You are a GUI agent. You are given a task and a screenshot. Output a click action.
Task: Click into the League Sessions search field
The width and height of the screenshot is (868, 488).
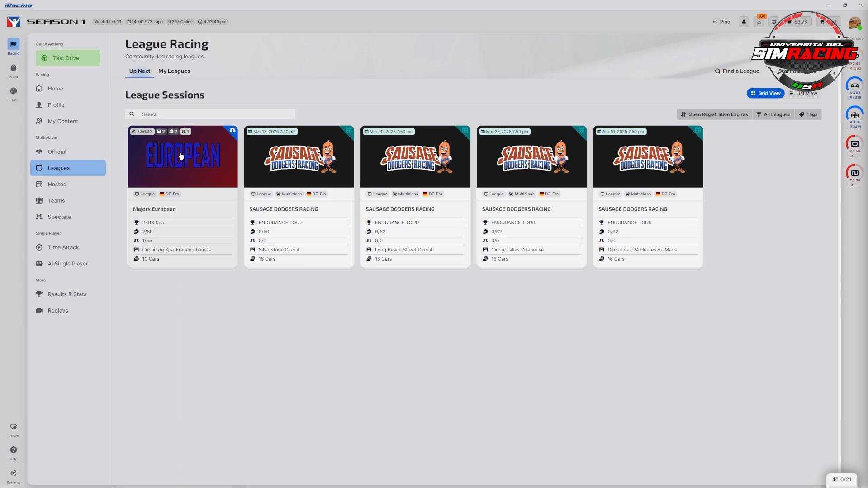coord(210,114)
